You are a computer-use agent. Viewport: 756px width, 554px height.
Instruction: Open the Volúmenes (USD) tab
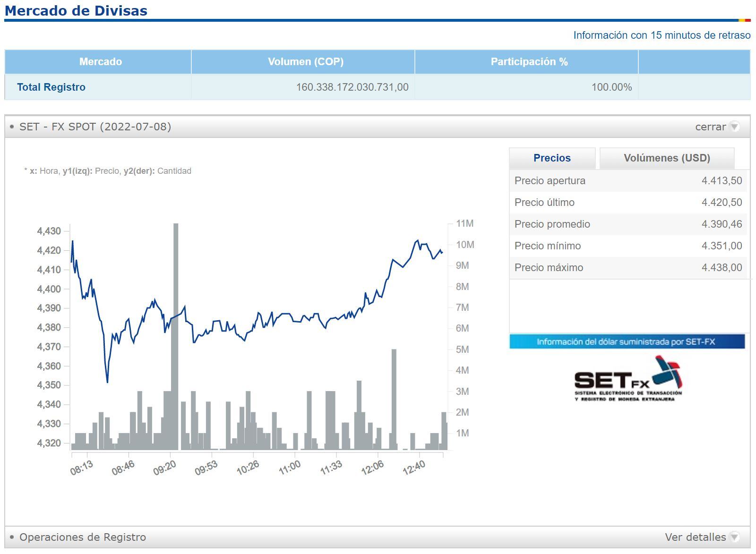tap(667, 158)
